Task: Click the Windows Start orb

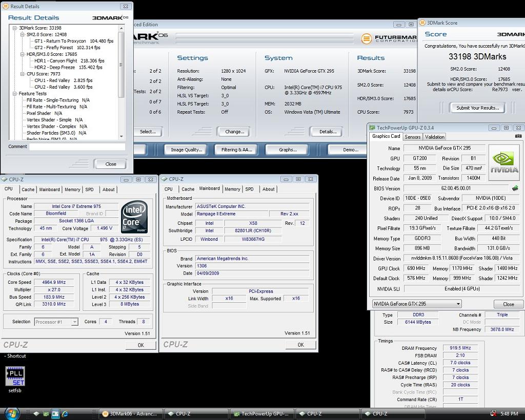Action: [12, 414]
